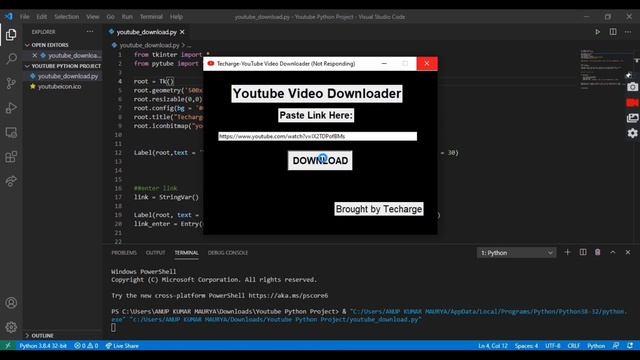
Task: Close the youtube_download.py editor tab
Action: [182, 32]
